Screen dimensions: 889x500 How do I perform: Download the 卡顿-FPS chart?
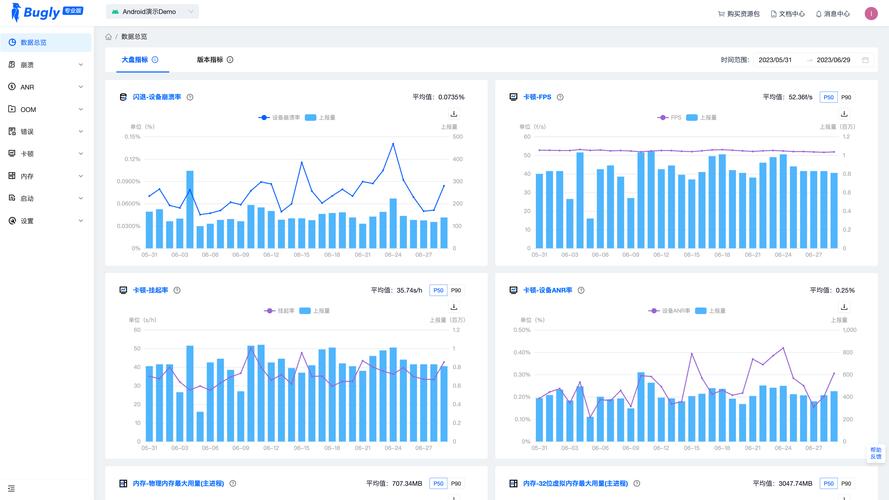point(844,114)
